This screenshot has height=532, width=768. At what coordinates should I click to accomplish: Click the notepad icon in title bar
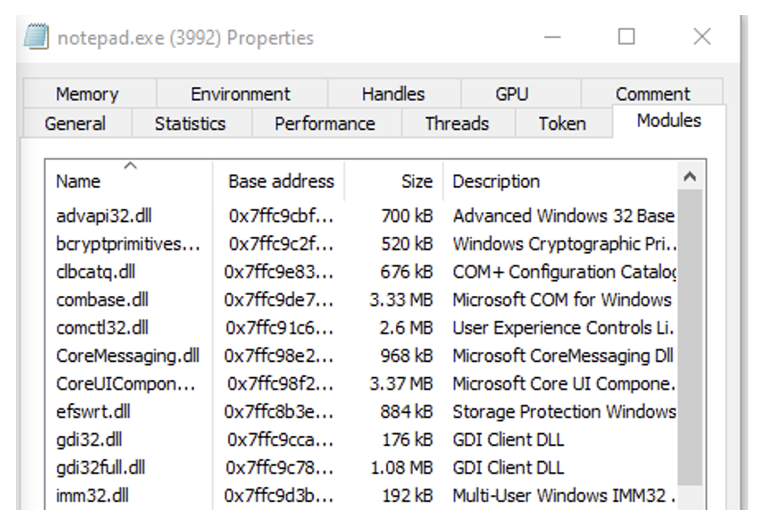click(36, 37)
